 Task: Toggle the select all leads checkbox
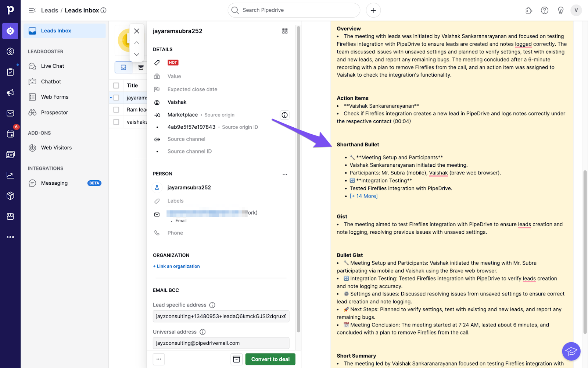[x=116, y=85]
